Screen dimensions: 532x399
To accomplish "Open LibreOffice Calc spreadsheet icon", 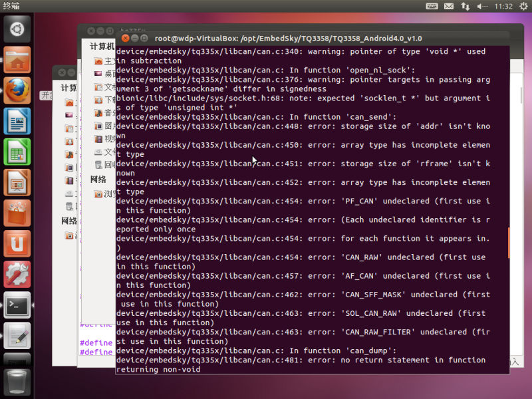I will [x=17, y=152].
